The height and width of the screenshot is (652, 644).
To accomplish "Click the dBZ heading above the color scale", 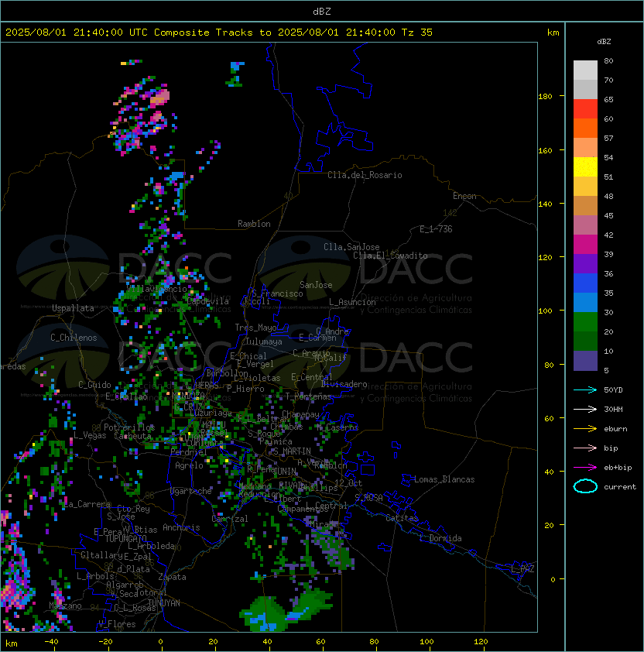I will [604, 42].
